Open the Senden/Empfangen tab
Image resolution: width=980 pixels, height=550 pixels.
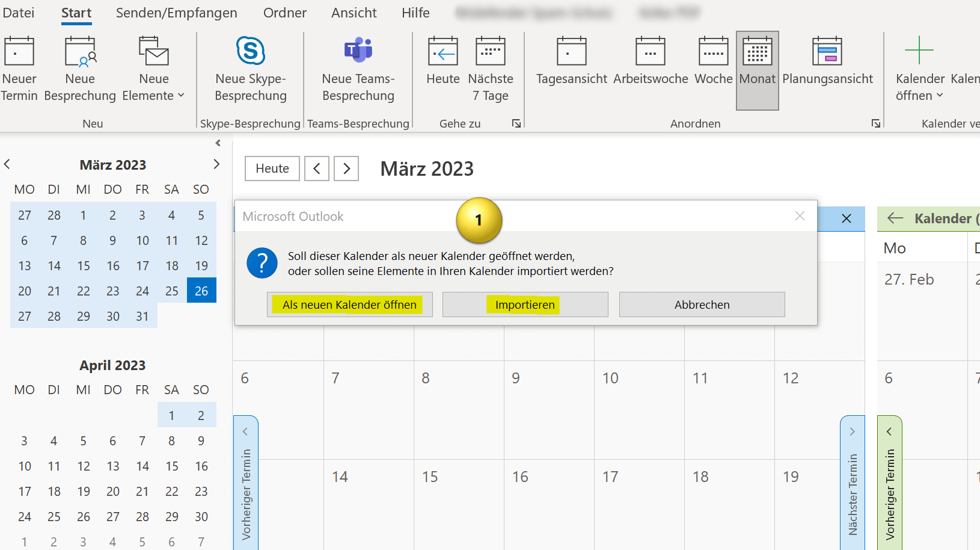[x=177, y=13]
